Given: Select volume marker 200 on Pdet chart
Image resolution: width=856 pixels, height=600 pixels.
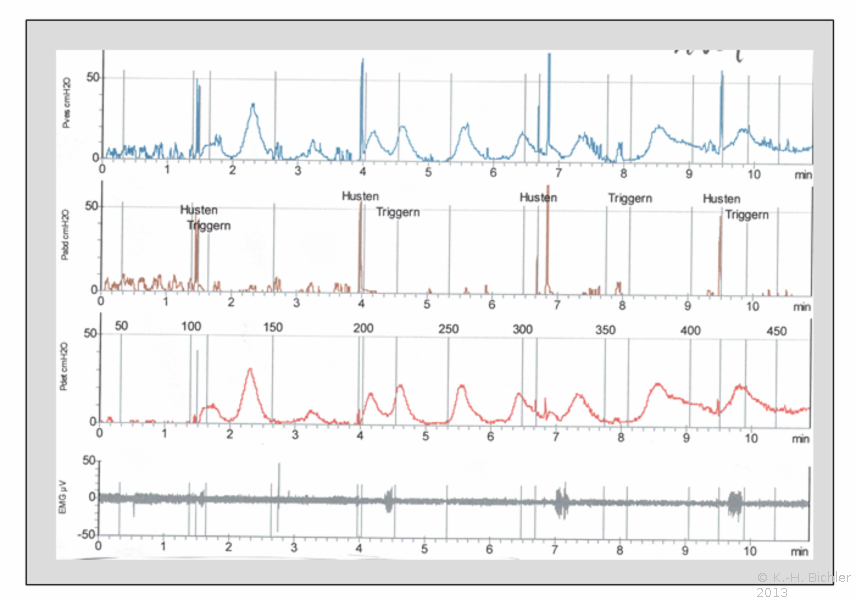Looking at the screenshot, I should [x=363, y=328].
